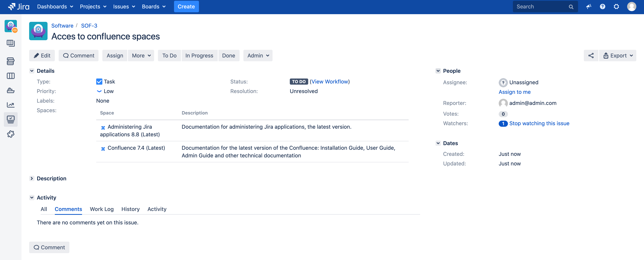Viewport: 644px width, 260px height.
Task: Open the Export dropdown
Action: pyautogui.click(x=618, y=56)
